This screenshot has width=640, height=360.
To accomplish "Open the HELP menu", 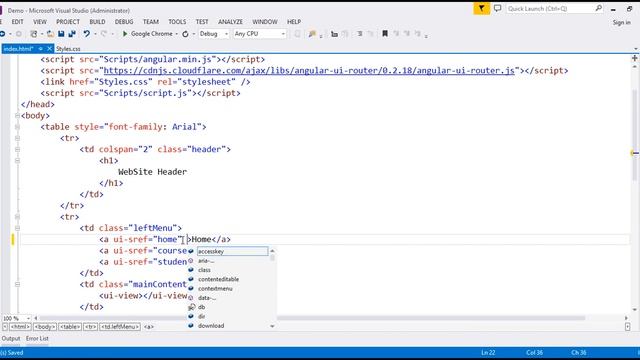I will click(x=293, y=22).
